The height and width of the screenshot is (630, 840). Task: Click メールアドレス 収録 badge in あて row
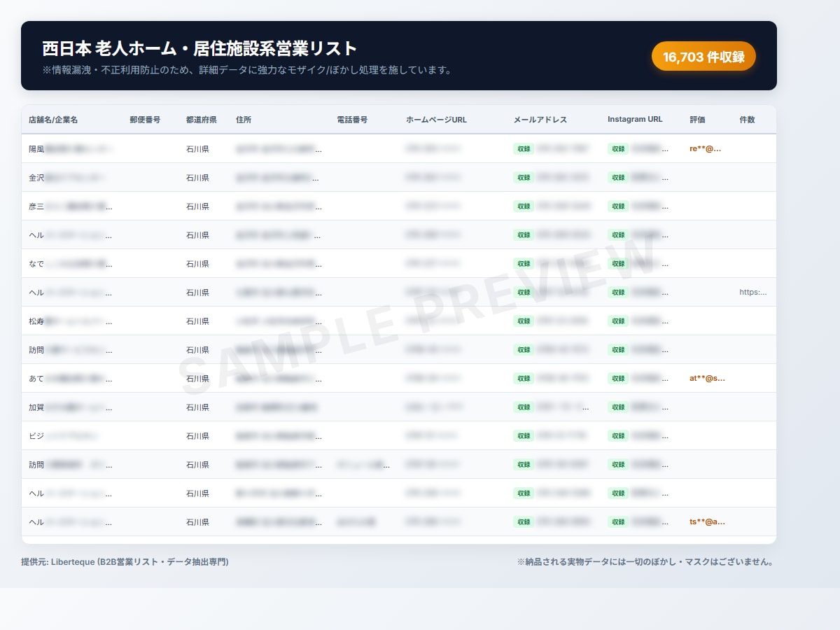pos(524,379)
